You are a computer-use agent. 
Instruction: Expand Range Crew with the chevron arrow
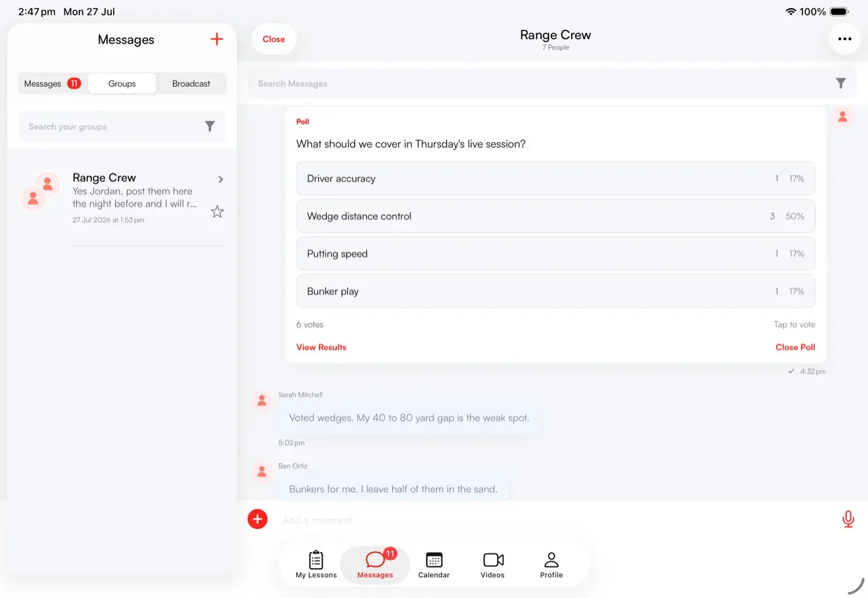(220, 180)
